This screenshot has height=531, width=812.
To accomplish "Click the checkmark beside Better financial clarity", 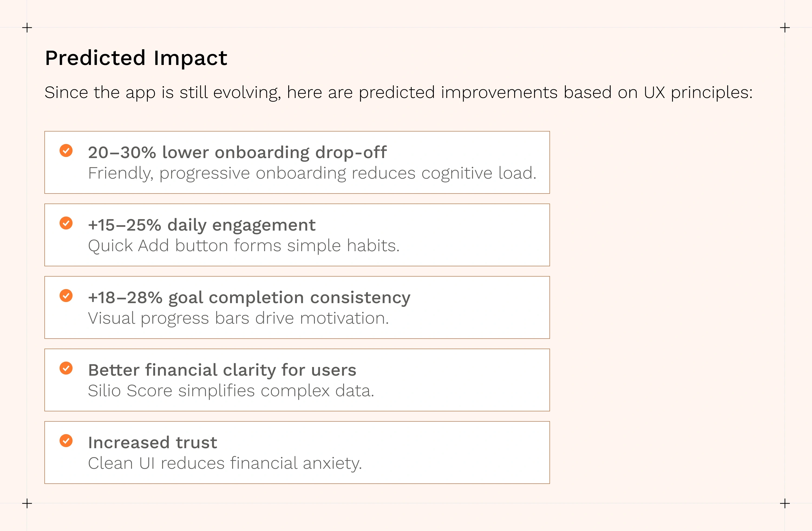I will pyautogui.click(x=66, y=368).
